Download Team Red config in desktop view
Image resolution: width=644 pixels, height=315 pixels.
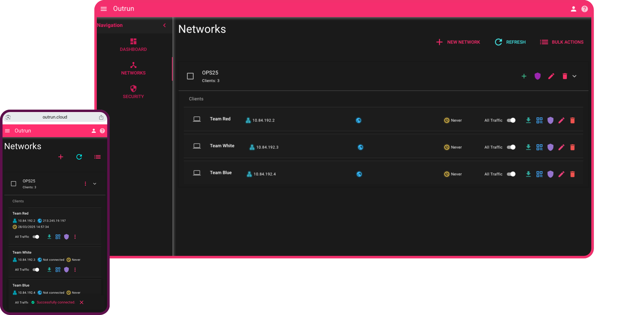(x=528, y=120)
